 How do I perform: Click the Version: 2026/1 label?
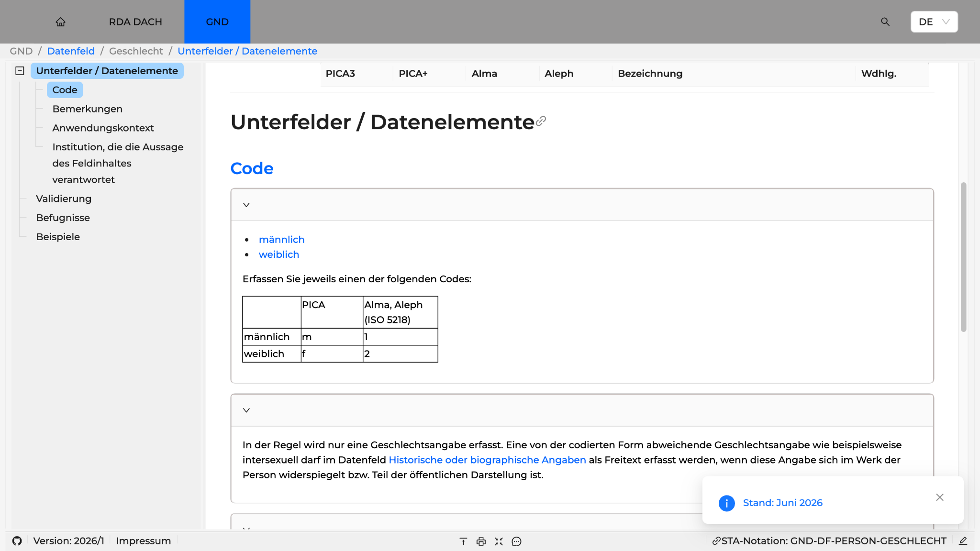pyautogui.click(x=68, y=541)
